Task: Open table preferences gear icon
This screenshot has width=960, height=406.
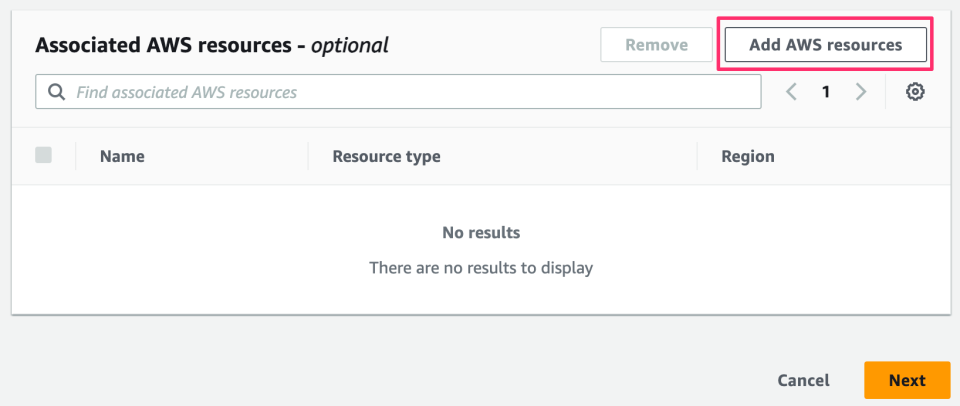Action: click(915, 92)
